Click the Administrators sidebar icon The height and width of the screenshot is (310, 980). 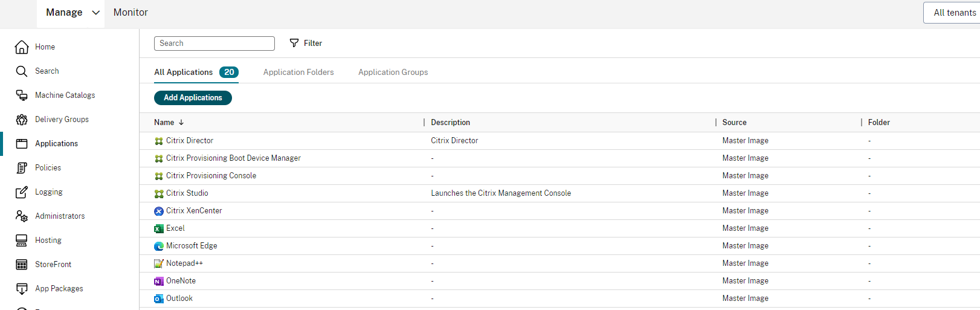point(22,216)
